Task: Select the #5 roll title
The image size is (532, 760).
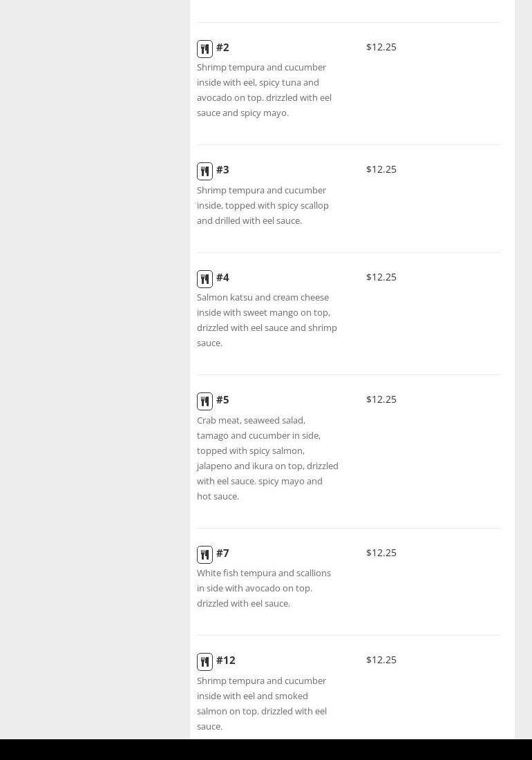Action: (x=222, y=400)
